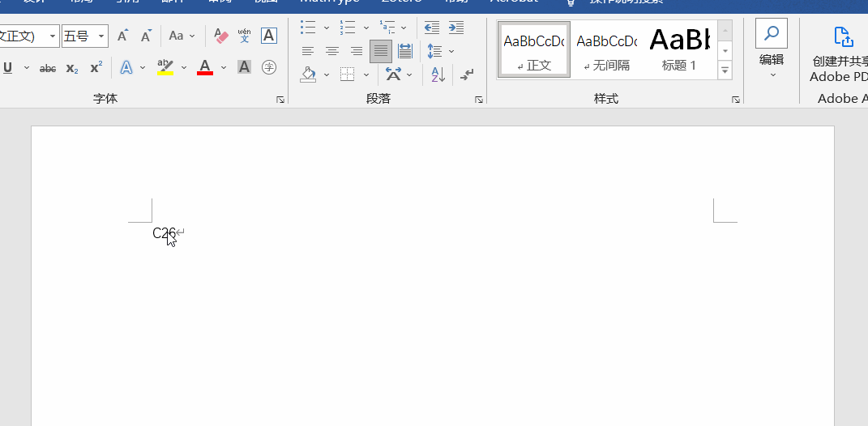Open the font name dropdown arrow
This screenshot has width=868, height=426.
[53, 36]
